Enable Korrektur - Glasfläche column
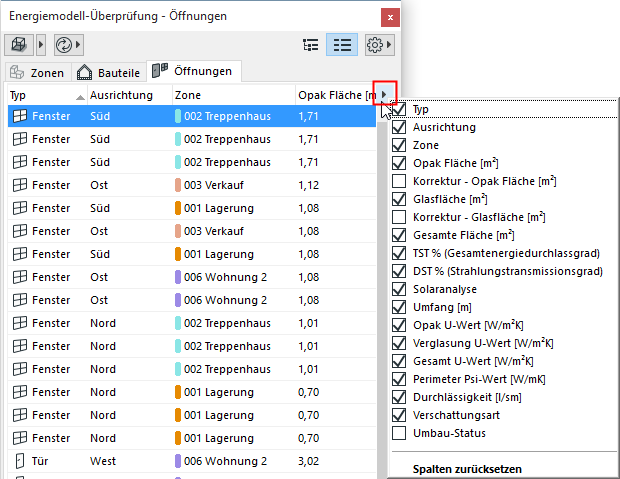Image resolution: width=620 pixels, height=479 pixels. click(x=399, y=217)
